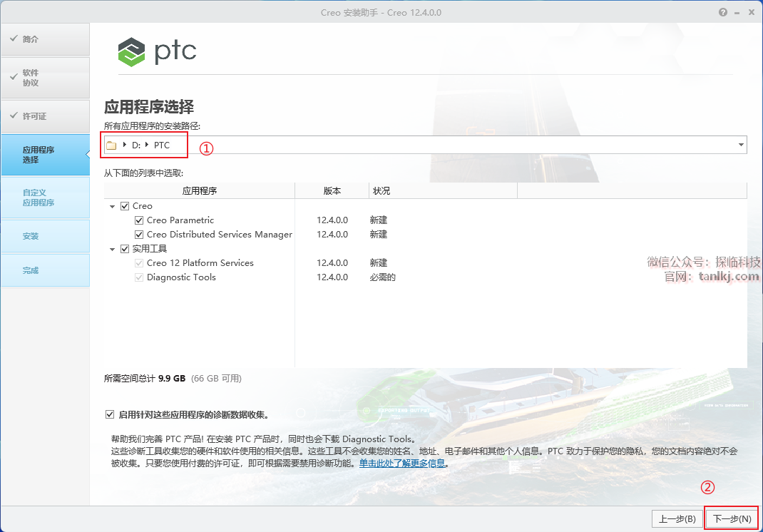Click the 应用程序 column header
763x532 pixels.
(200, 191)
